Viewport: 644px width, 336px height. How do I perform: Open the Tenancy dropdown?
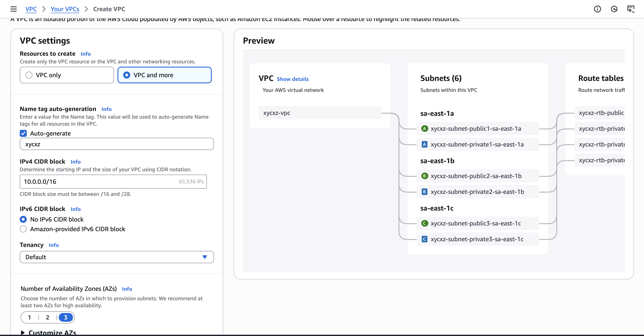116,257
